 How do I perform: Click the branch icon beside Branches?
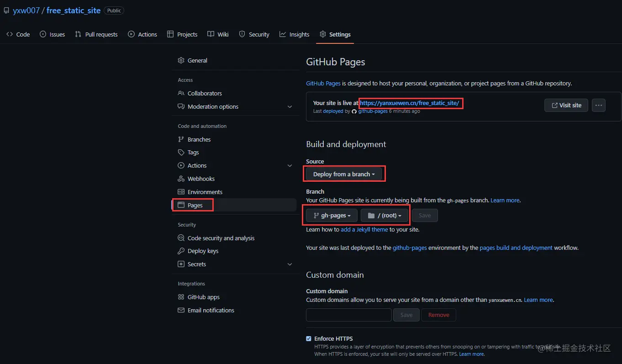coord(181,139)
